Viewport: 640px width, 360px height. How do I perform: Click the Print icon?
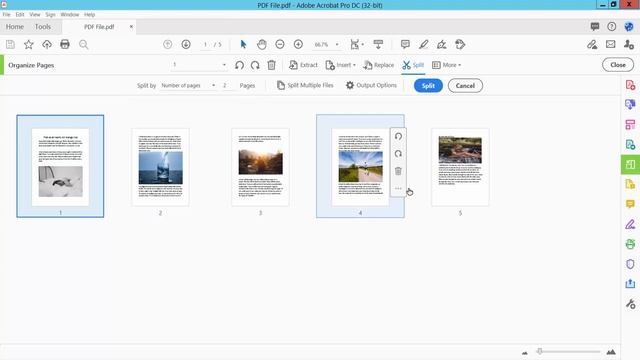click(65, 44)
